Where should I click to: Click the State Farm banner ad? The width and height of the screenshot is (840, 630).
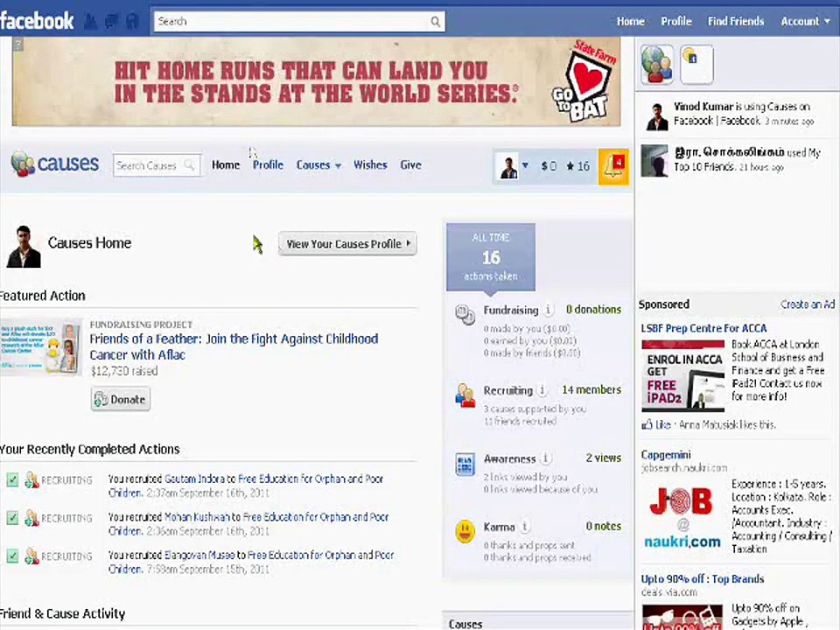(x=316, y=81)
